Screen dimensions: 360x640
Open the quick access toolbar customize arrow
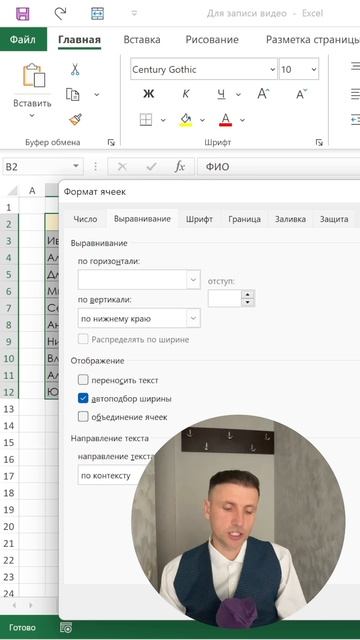coord(134,13)
